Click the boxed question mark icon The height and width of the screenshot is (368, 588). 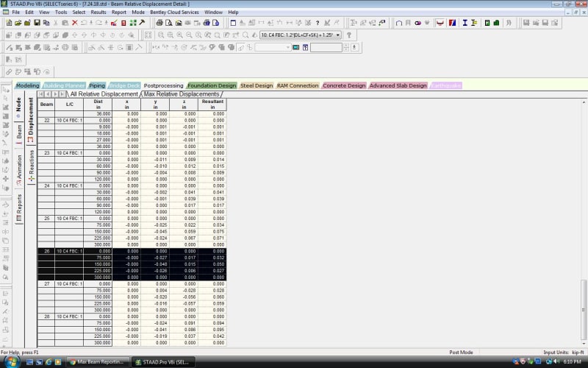[x=306, y=48]
